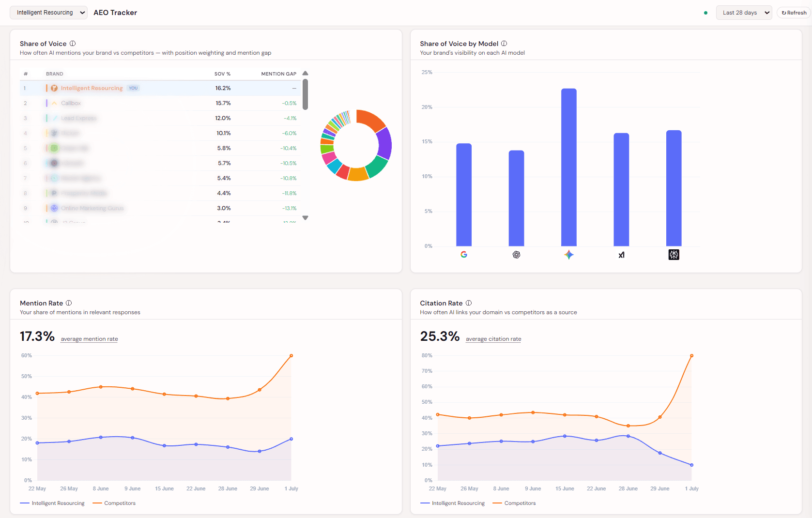Toggle Competitors legend in Citation Rate
Image resolution: width=812 pixels, height=518 pixels.
(514, 503)
